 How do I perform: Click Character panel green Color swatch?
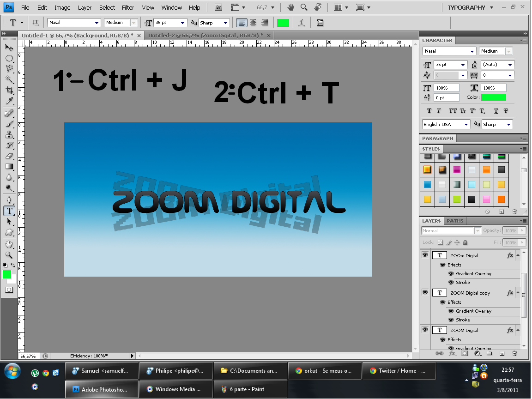[494, 97]
